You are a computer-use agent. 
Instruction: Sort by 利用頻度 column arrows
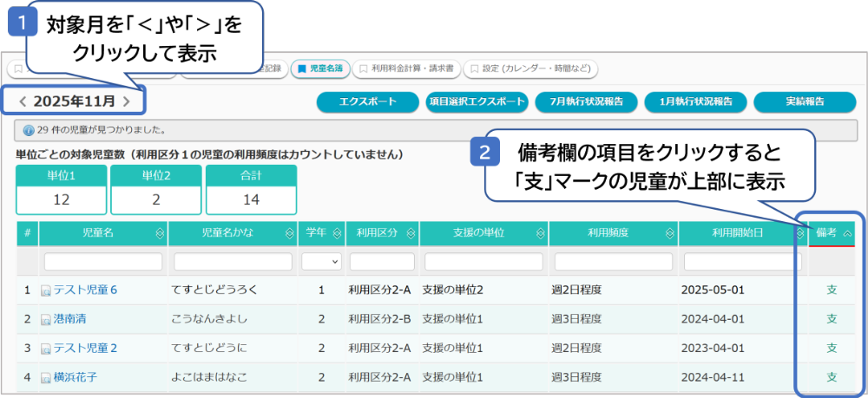coord(670,232)
